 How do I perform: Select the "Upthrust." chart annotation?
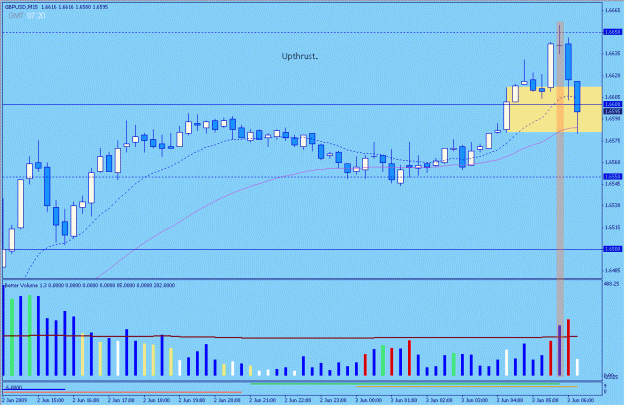300,56
